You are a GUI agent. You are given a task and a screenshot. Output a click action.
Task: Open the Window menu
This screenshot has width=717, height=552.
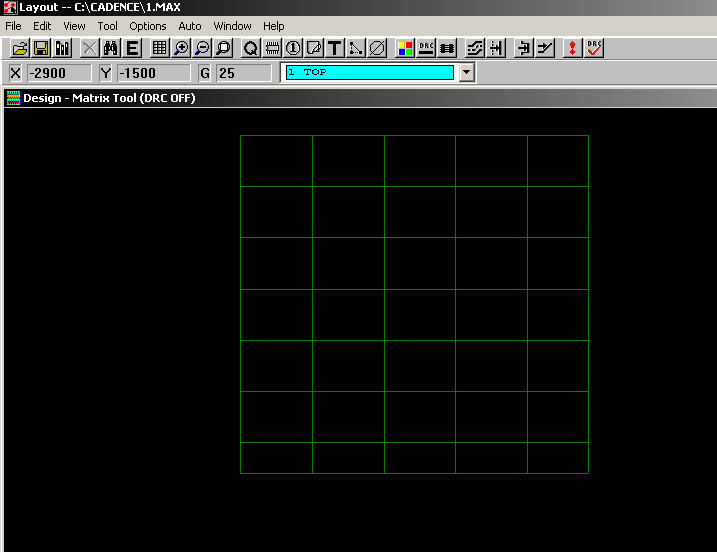click(232, 26)
